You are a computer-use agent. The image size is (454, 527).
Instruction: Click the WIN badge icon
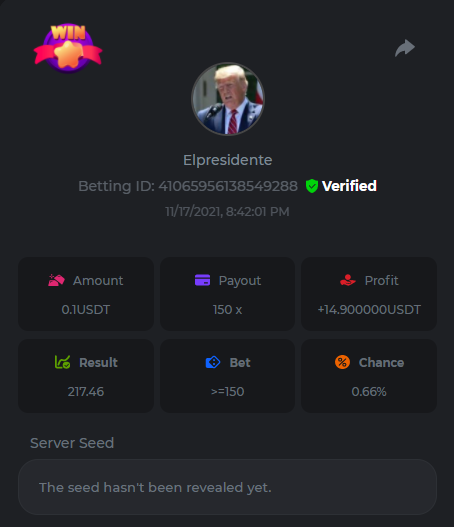68,48
